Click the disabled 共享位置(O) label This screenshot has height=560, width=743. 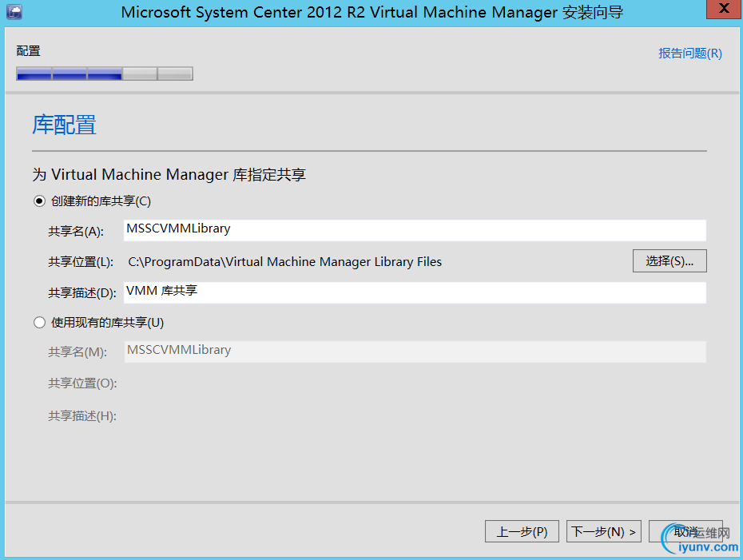pyautogui.click(x=82, y=383)
